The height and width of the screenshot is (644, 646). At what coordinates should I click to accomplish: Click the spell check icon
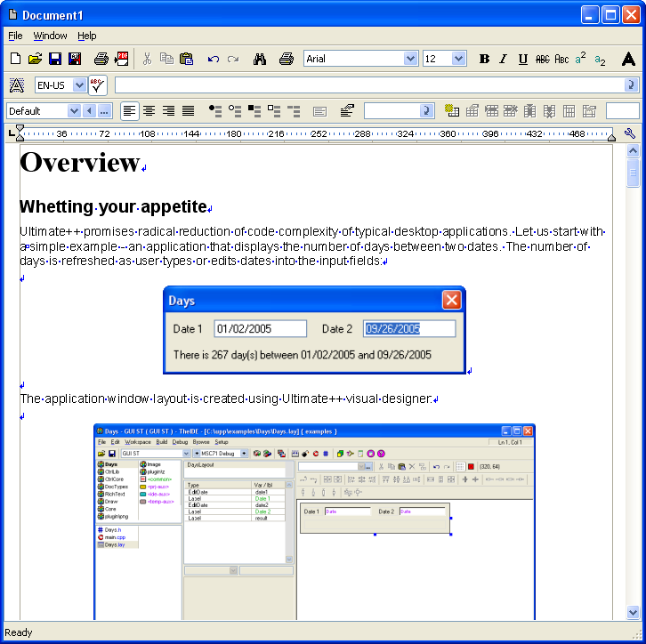pyautogui.click(x=97, y=85)
